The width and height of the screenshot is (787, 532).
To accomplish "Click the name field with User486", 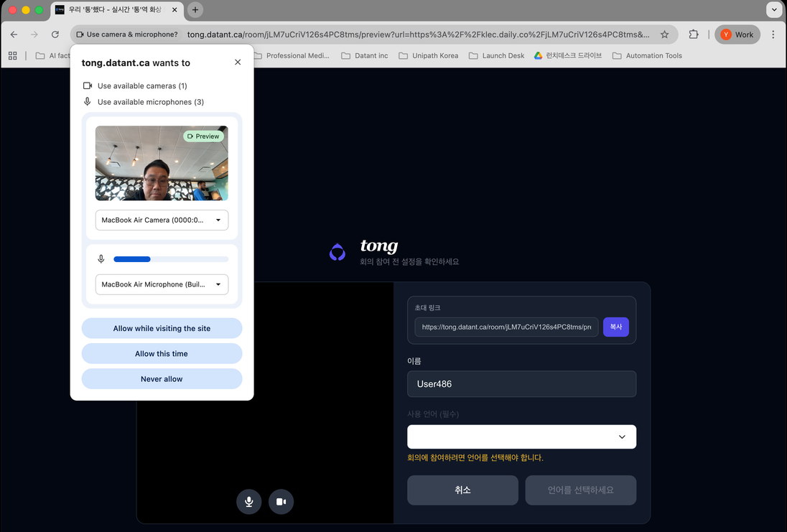I will pos(521,384).
